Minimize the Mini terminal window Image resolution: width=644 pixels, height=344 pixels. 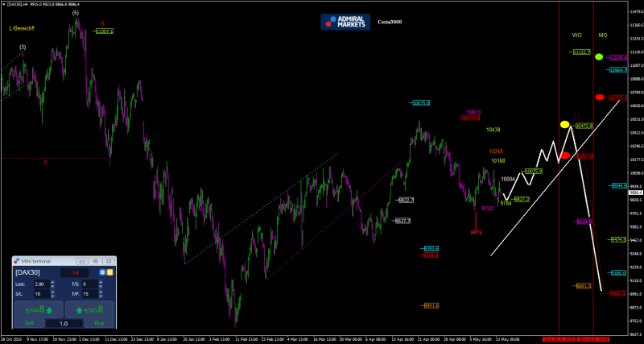click(81, 261)
